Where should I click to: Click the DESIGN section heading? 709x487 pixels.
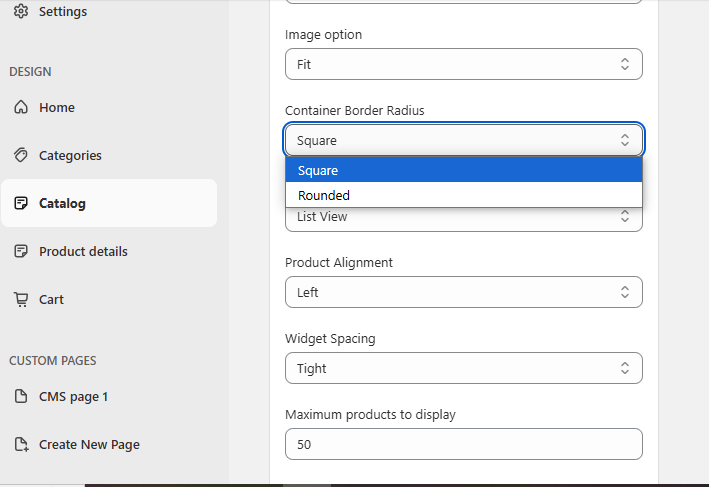coord(30,71)
